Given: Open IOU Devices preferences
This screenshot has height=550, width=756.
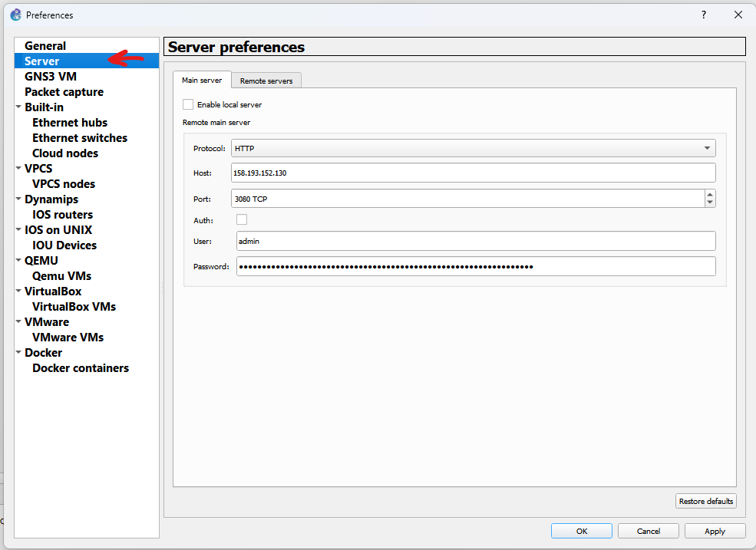Looking at the screenshot, I should pos(64,245).
